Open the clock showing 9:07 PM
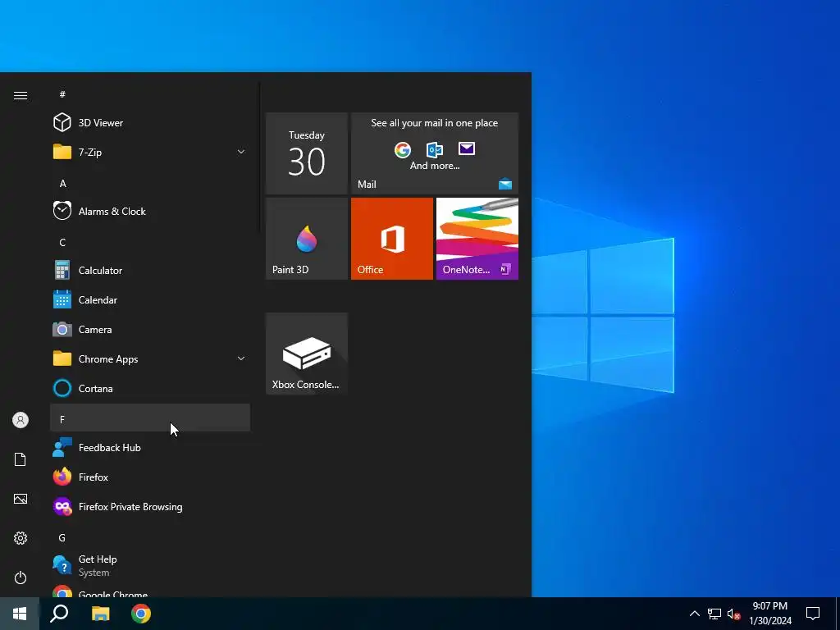Screen dimensions: 840x630 [x=769, y=614]
